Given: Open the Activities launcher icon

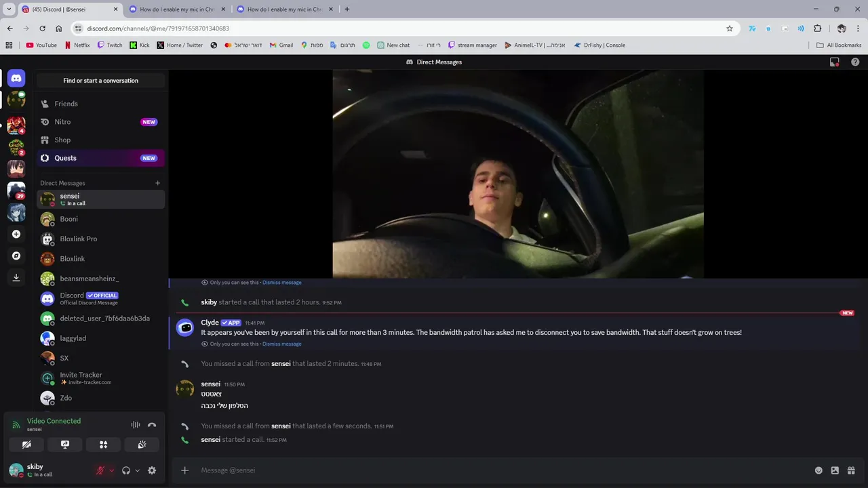Looking at the screenshot, I should click(x=103, y=445).
